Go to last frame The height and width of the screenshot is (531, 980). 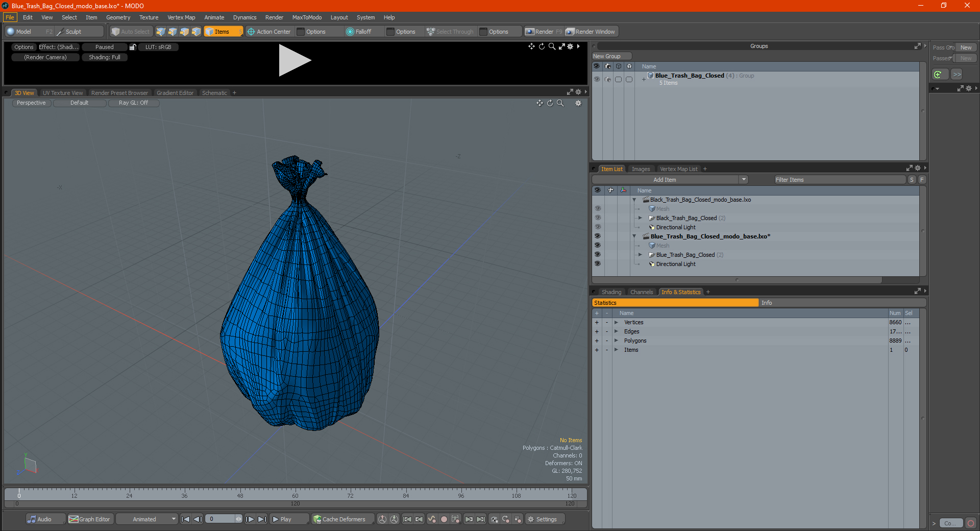point(262,519)
